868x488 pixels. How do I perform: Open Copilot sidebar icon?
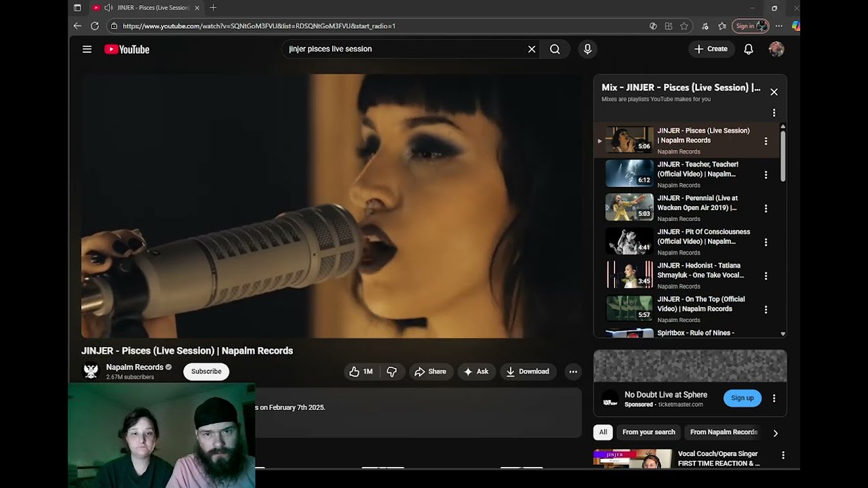click(795, 26)
